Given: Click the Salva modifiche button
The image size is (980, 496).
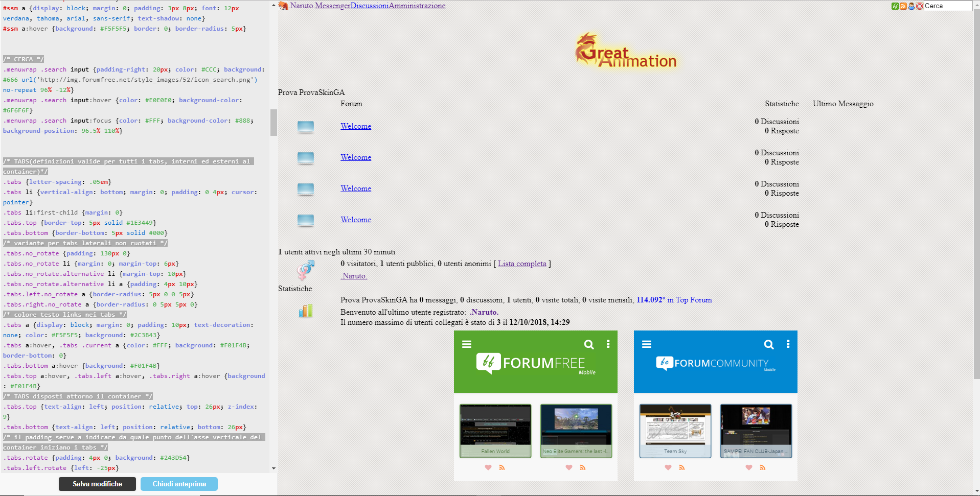Looking at the screenshot, I should pos(97,484).
